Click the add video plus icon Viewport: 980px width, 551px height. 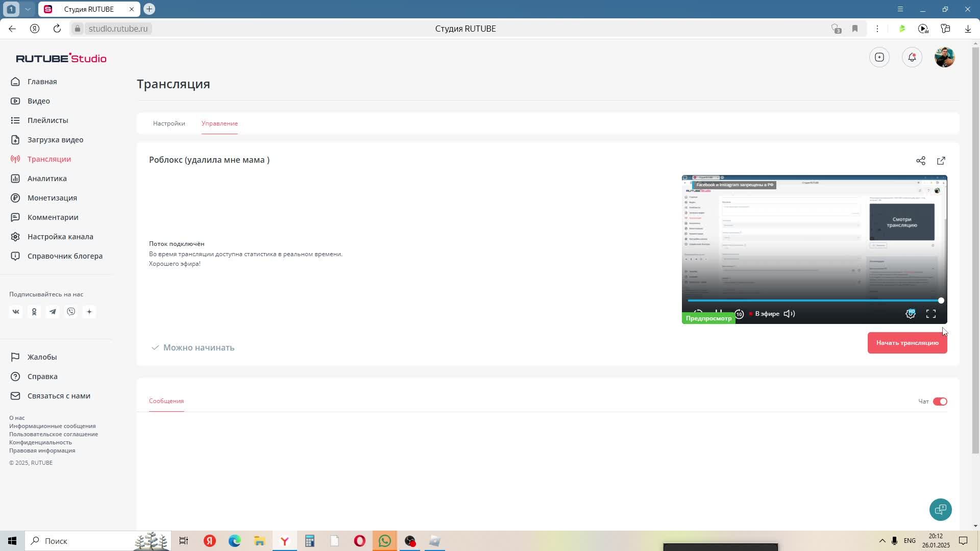pos(879,57)
